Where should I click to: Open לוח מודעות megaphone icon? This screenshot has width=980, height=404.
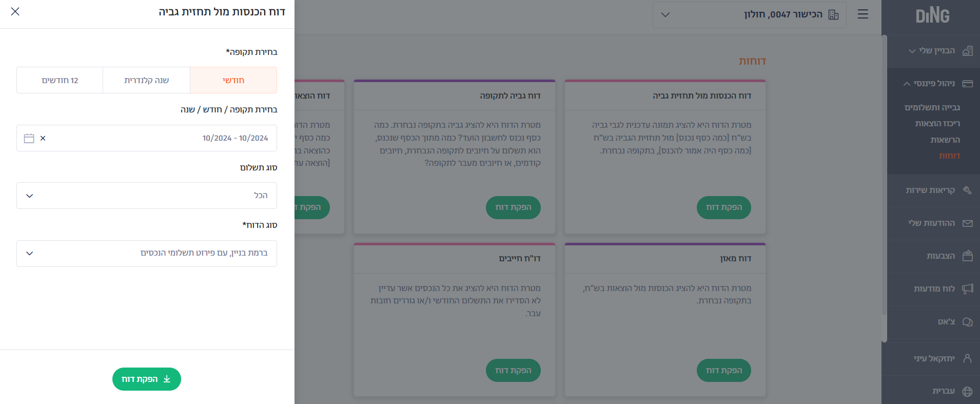tap(967, 288)
